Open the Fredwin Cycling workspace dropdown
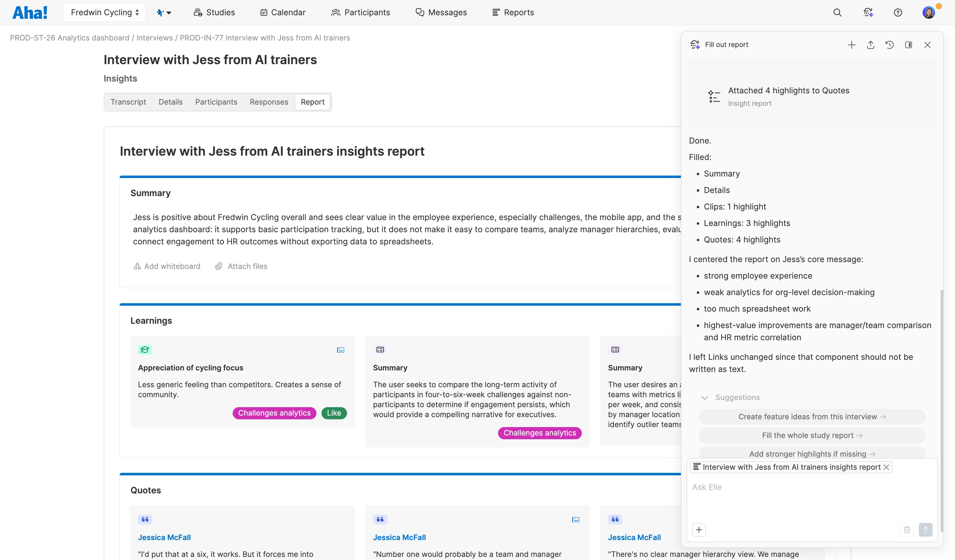955x560 pixels. 105,12
